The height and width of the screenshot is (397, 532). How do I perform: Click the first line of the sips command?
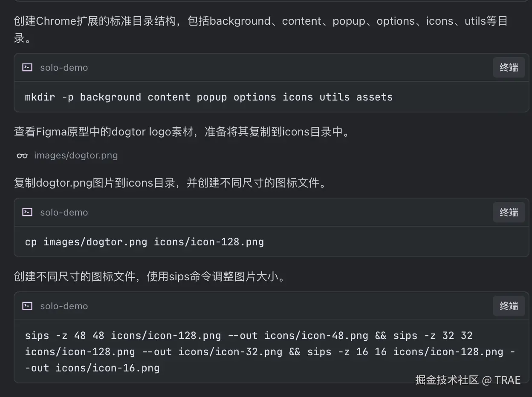coord(249,336)
